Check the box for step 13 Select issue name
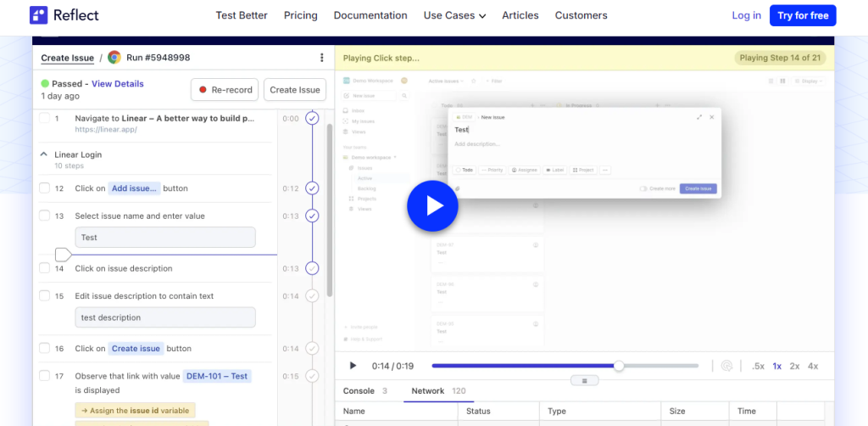Viewport: 868px width, 426px height. click(44, 216)
